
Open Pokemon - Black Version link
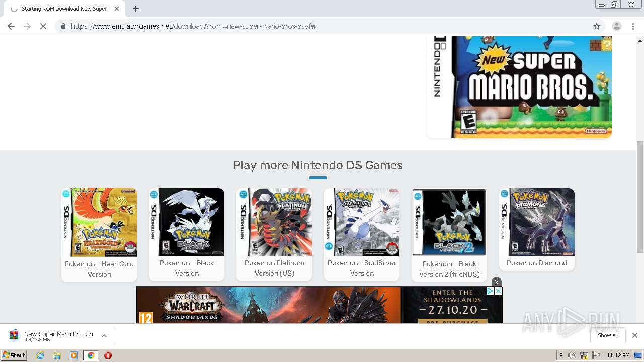(187, 268)
